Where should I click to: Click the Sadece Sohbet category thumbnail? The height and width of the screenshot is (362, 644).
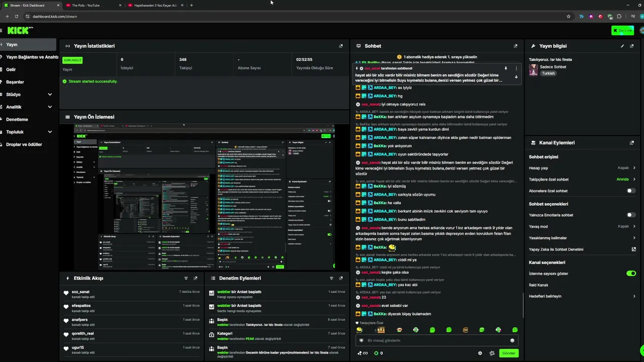(533, 70)
